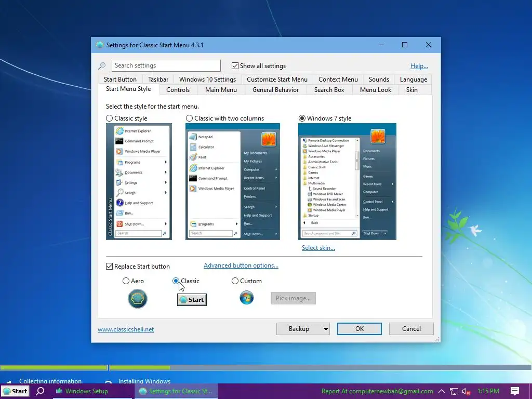Switch to the Search Box tab

click(329, 90)
